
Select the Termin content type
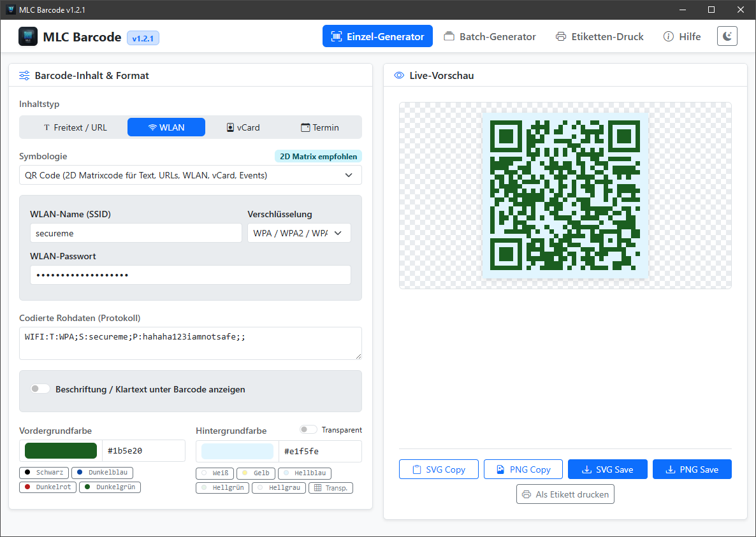point(320,127)
